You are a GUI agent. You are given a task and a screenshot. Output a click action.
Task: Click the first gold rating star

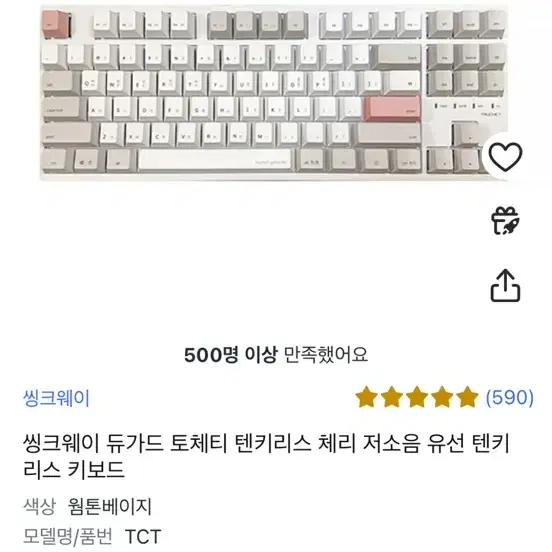(366, 397)
